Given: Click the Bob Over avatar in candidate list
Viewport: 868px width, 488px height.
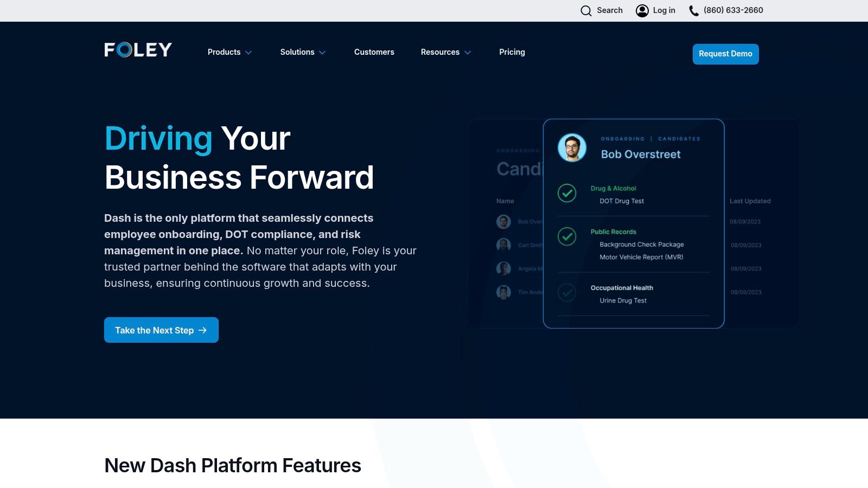Looking at the screenshot, I should click(503, 221).
